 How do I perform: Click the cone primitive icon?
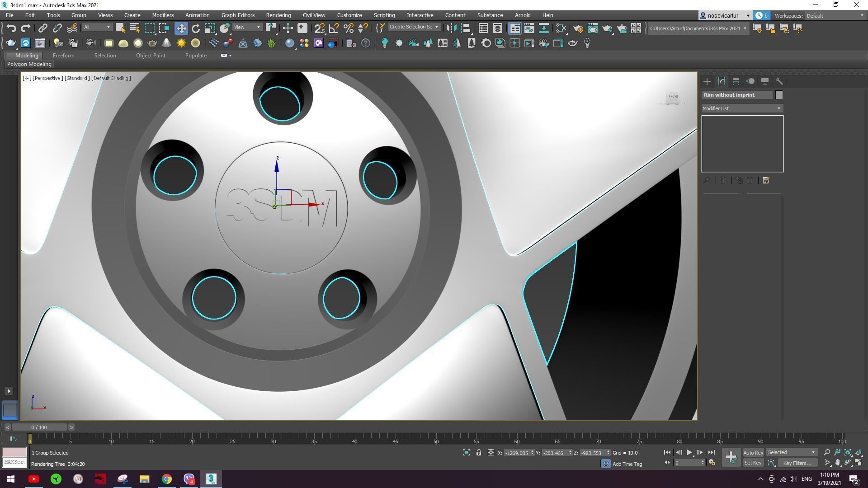(166, 43)
